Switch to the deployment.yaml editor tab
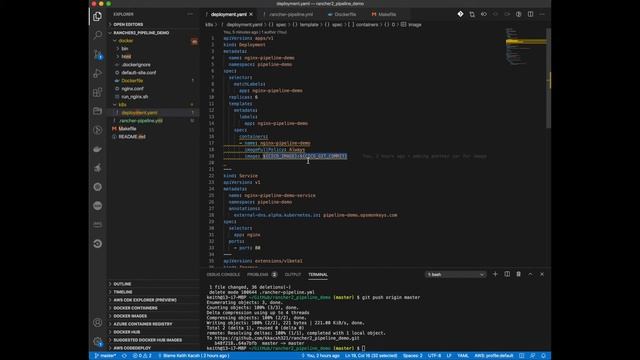Screen dimensions: 640x360 229,14
